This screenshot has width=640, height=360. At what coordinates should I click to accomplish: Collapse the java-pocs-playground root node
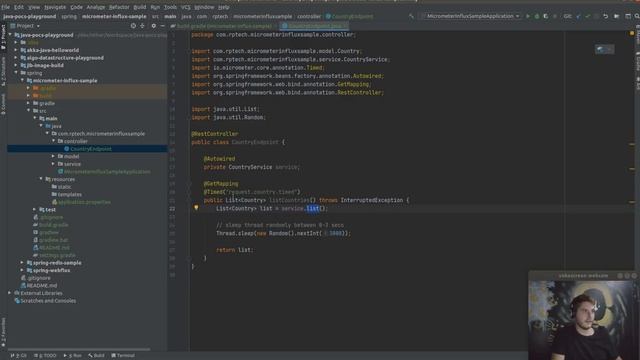coord(10,35)
